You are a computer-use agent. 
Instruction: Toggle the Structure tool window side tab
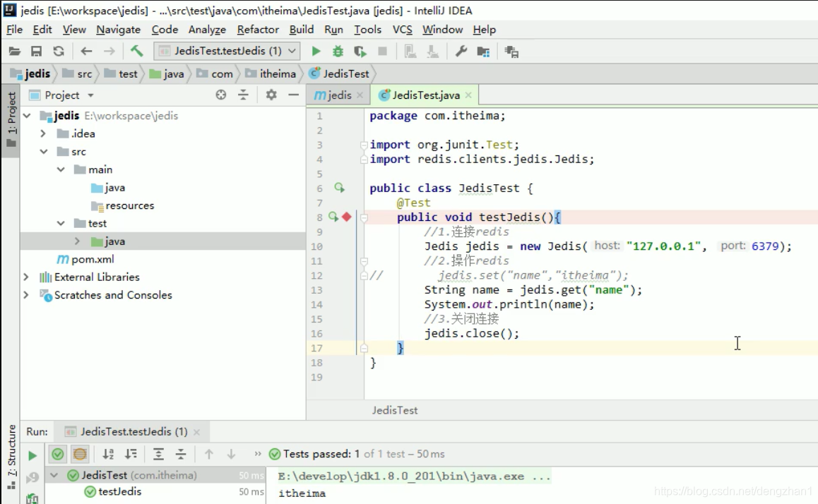11,457
